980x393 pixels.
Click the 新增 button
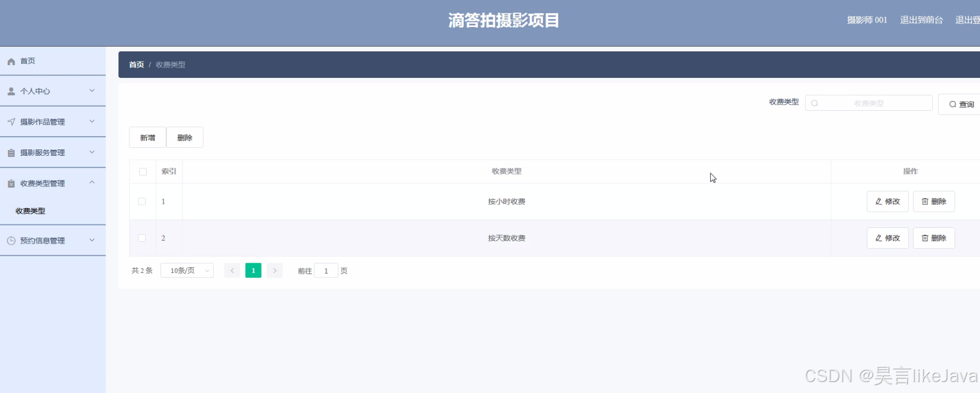148,137
